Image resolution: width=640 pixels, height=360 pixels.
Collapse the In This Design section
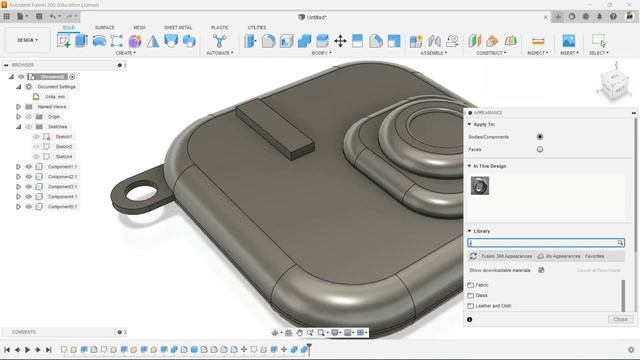click(x=469, y=166)
